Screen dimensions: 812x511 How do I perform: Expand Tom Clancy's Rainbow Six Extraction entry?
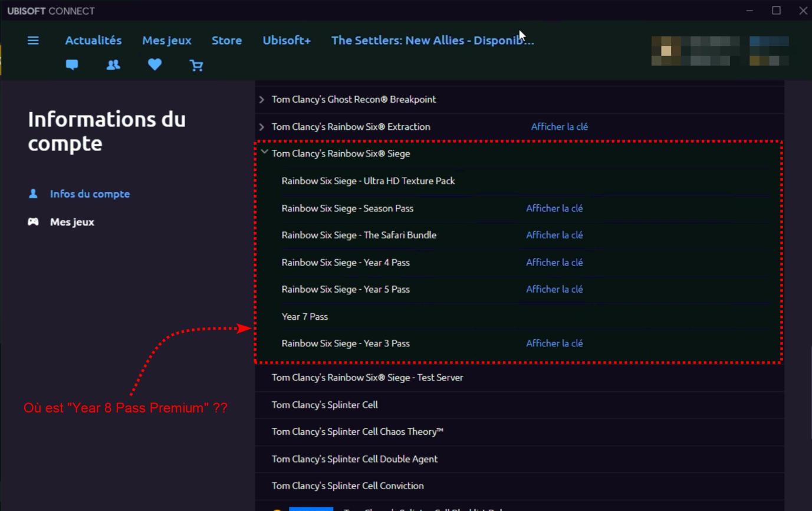[261, 126]
